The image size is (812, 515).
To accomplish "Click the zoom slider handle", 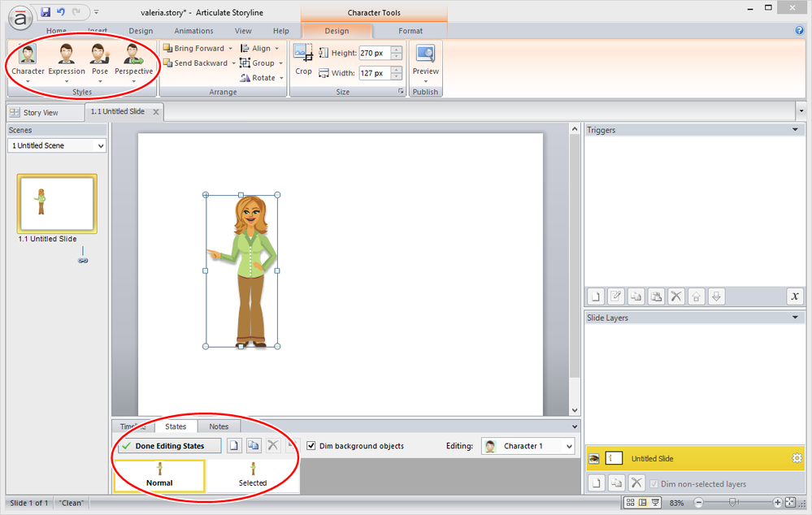I will point(733,503).
